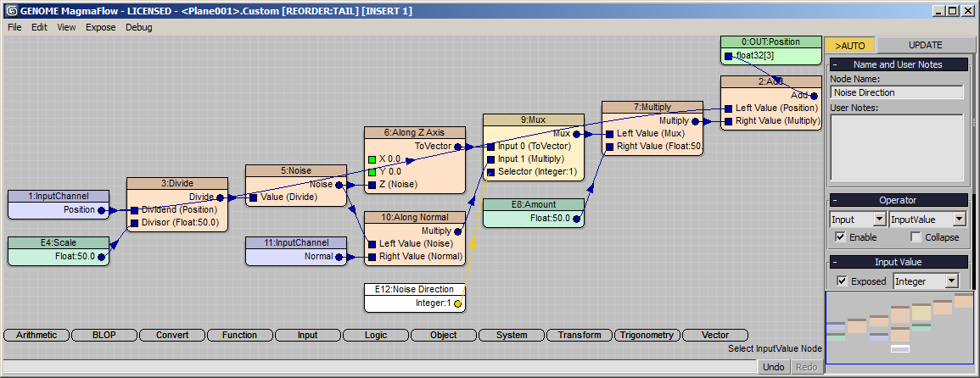Select the E12:Noise Direction node title
Viewport: 980px width, 378px height.
coord(414,289)
